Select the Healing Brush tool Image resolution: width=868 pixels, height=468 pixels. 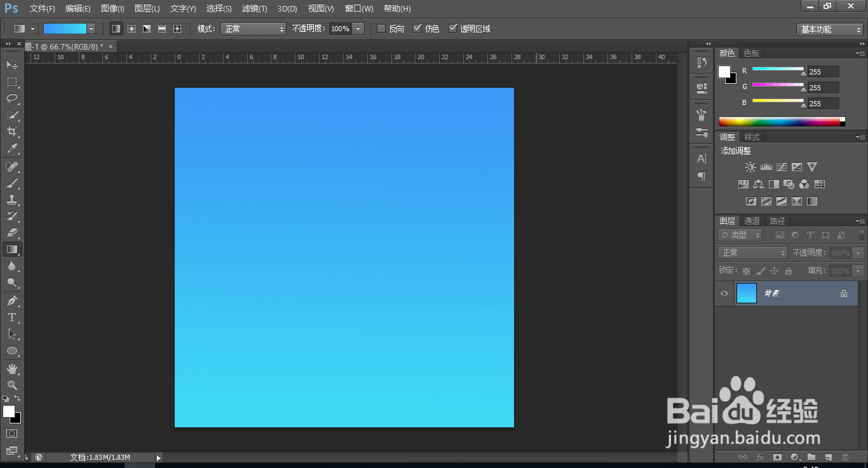[12, 167]
